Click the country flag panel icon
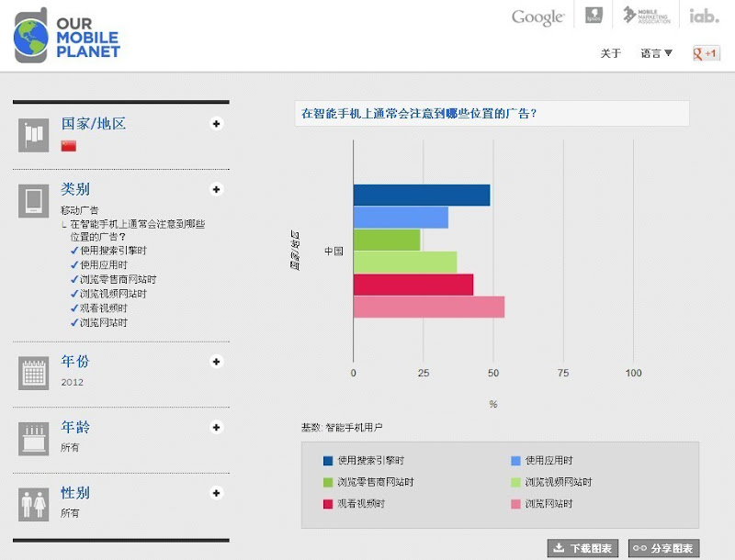 click(x=34, y=135)
